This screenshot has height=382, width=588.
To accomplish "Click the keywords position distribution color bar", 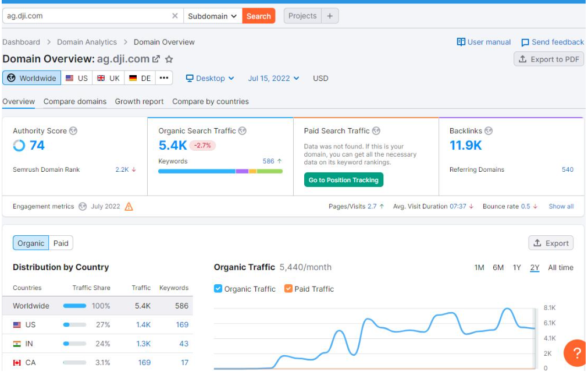I will point(220,171).
